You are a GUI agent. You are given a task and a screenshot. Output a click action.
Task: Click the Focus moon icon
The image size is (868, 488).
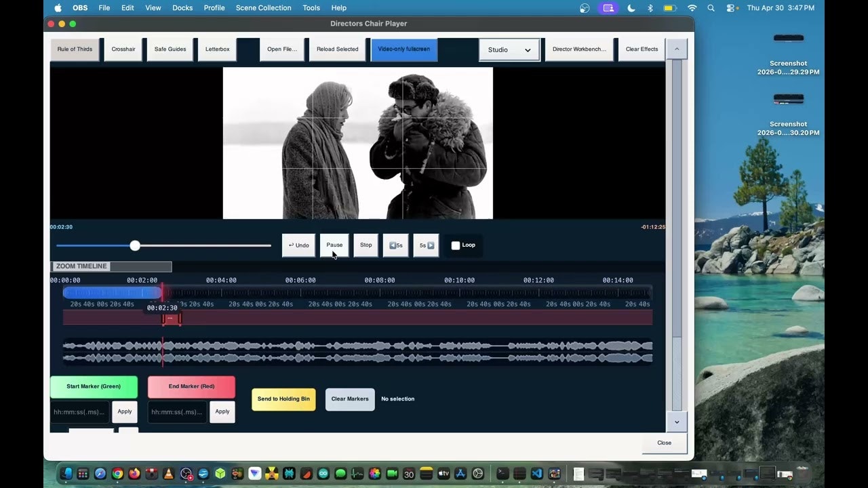coord(631,8)
